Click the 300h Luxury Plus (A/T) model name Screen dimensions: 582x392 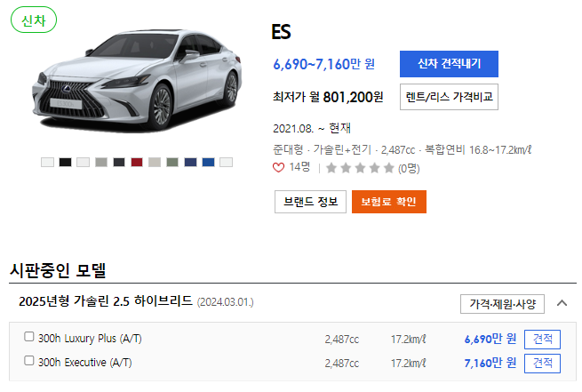click(x=90, y=339)
